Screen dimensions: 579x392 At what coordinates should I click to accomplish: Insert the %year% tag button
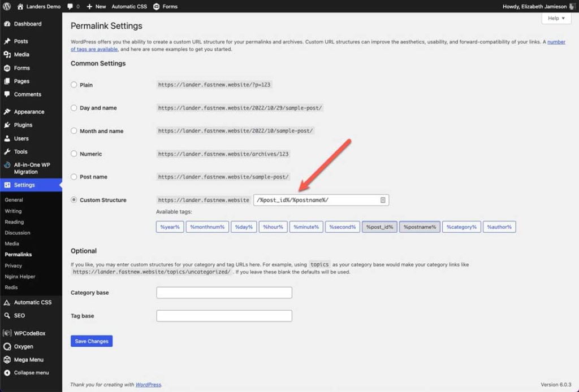pyautogui.click(x=170, y=227)
